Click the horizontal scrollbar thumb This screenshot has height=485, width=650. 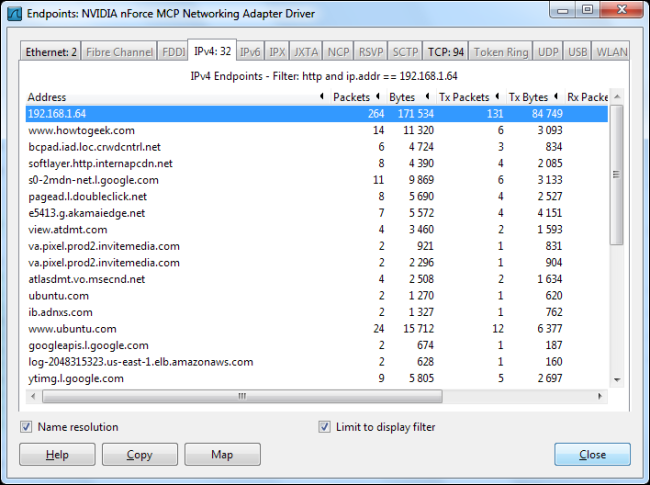(240, 396)
